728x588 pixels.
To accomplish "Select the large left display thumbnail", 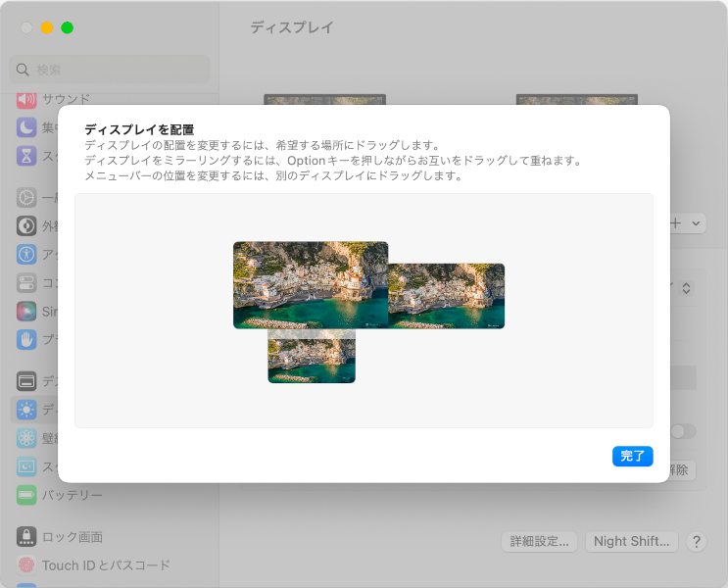I will [x=311, y=285].
